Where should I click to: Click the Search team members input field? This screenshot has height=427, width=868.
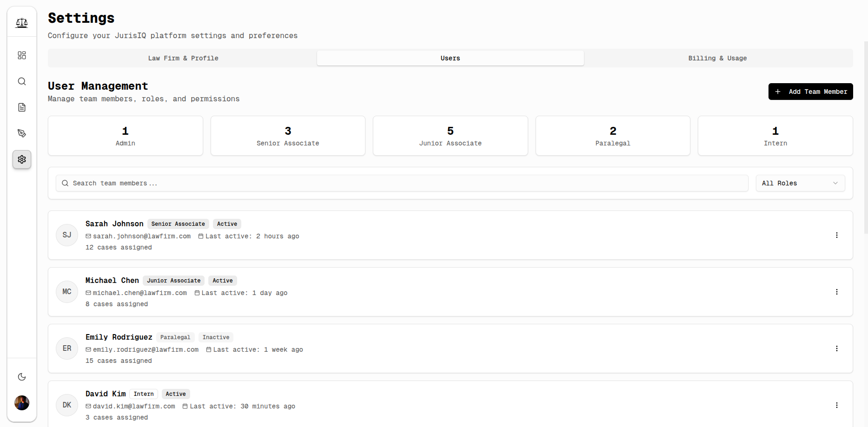(x=402, y=183)
